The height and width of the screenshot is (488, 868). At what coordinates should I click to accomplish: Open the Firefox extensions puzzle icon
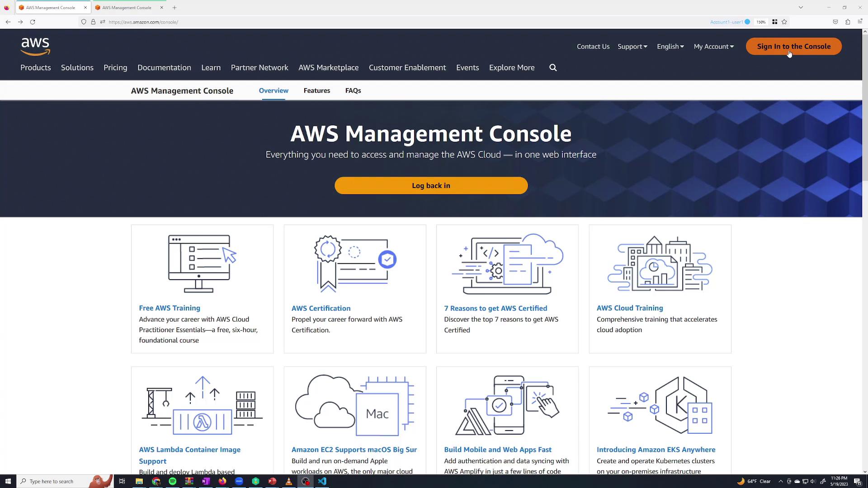coord(848,22)
